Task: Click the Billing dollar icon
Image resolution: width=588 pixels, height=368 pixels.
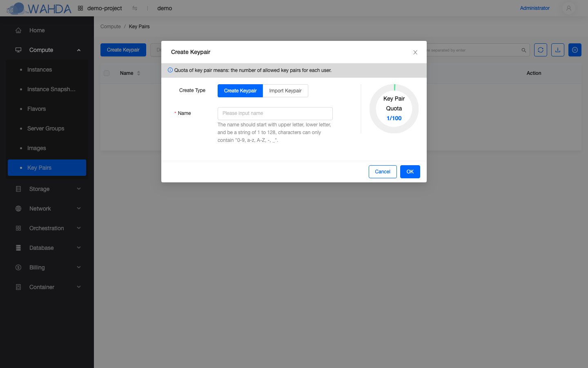Action: 18,267
